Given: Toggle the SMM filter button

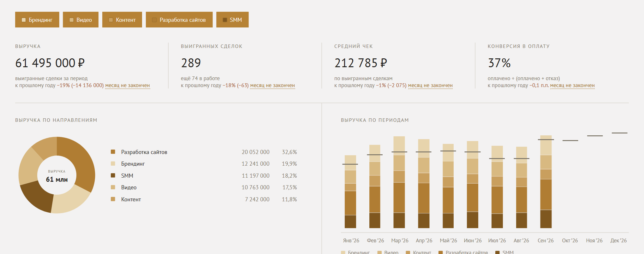Looking at the screenshot, I should [x=232, y=20].
